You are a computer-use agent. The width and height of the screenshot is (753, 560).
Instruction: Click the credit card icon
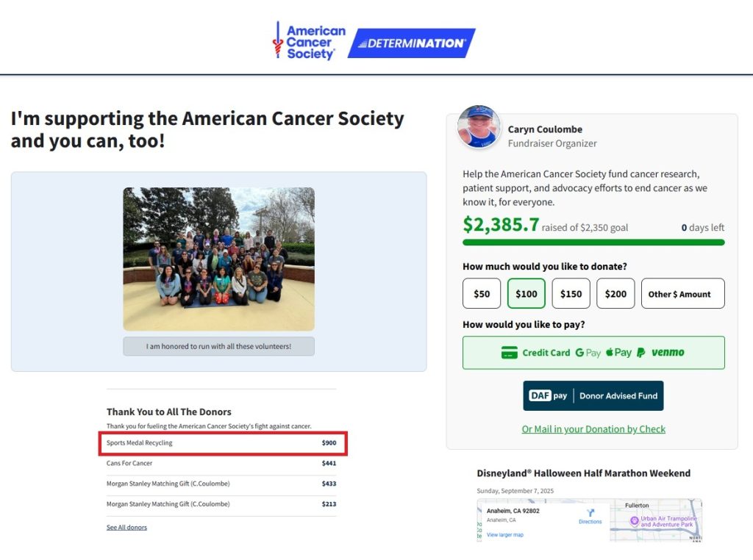point(509,353)
